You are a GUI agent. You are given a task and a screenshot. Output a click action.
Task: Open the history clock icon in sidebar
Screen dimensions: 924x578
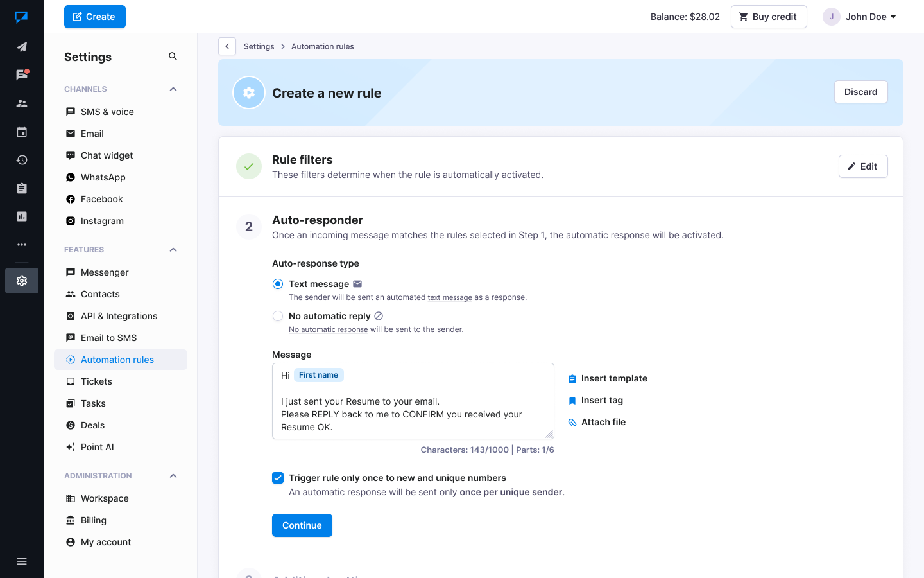pos(22,160)
